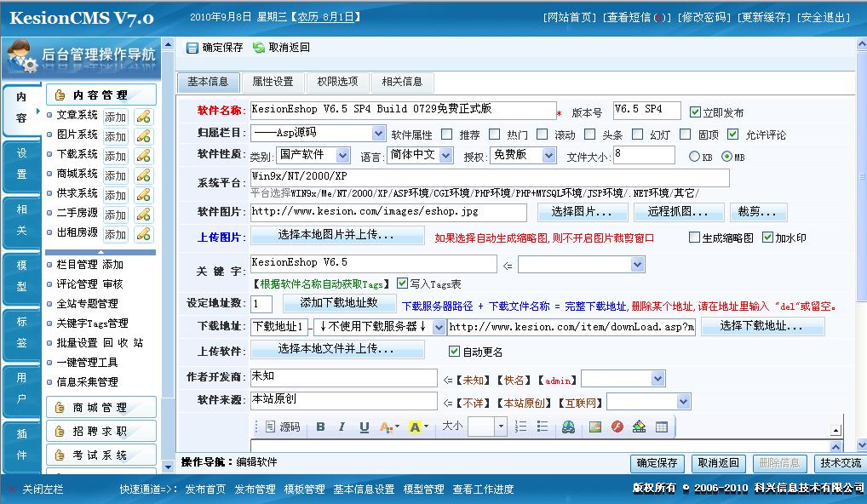Viewport: 867px width, 504px height.
Task: Insert table via editor grid icon
Action: [x=661, y=427]
